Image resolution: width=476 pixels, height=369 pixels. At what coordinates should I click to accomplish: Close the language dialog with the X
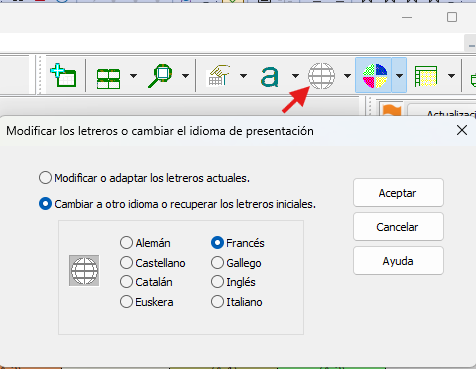[462, 130]
